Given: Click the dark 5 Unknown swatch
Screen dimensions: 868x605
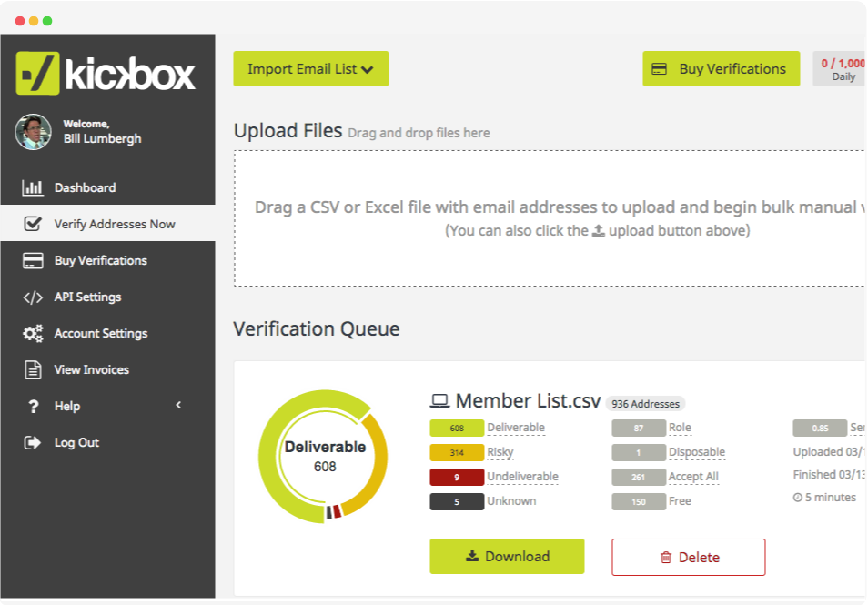Looking at the screenshot, I should (457, 501).
